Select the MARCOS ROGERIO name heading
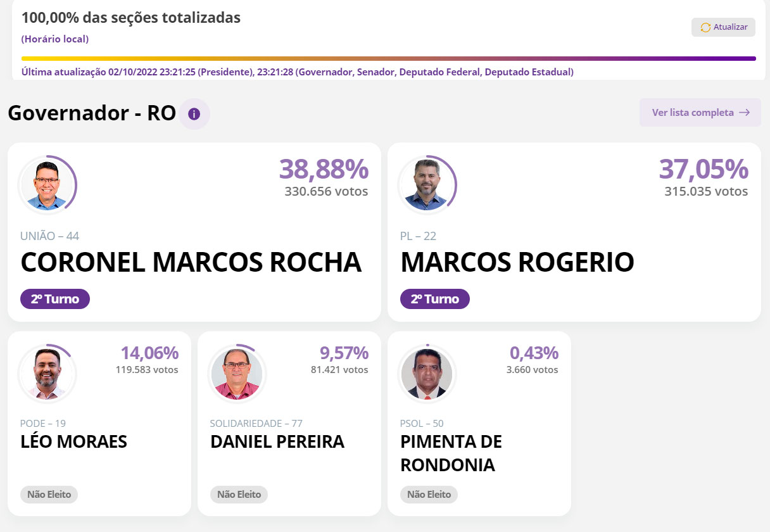770x532 pixels. 517,262
